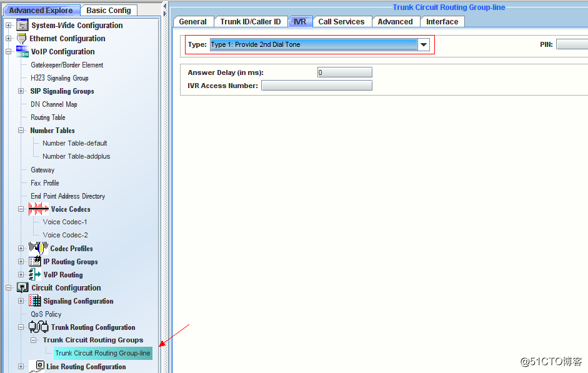
Task: Click the IP Routing Groups icon
Action: (35, 261)
